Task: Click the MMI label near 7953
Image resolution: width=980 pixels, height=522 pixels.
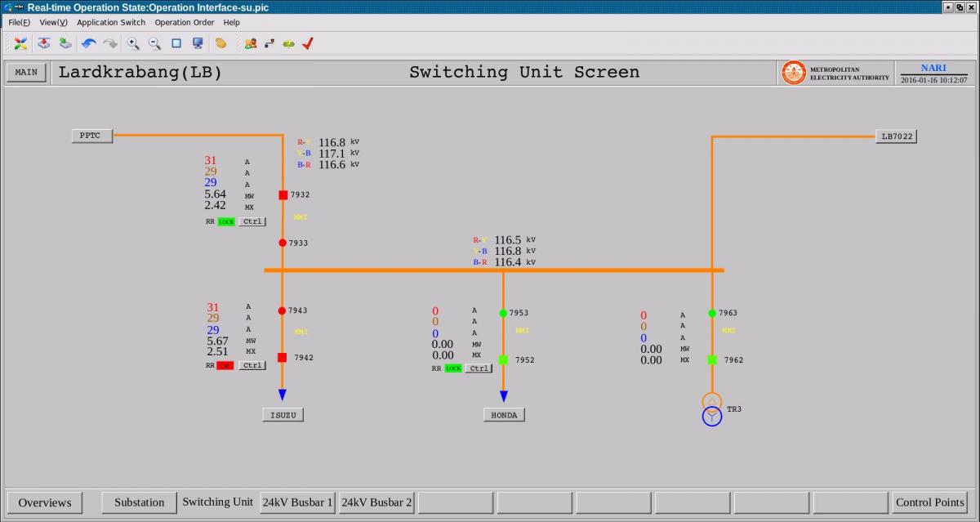Action: tap(523, 331)
